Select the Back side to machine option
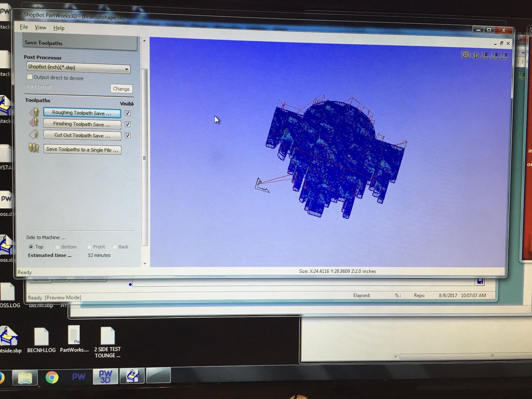532x399 pixels. [115, 246]
